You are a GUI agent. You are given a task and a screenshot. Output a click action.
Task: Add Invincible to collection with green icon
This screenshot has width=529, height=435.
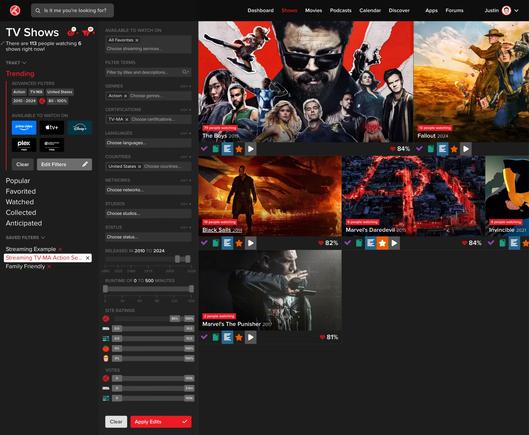[502, 243]
